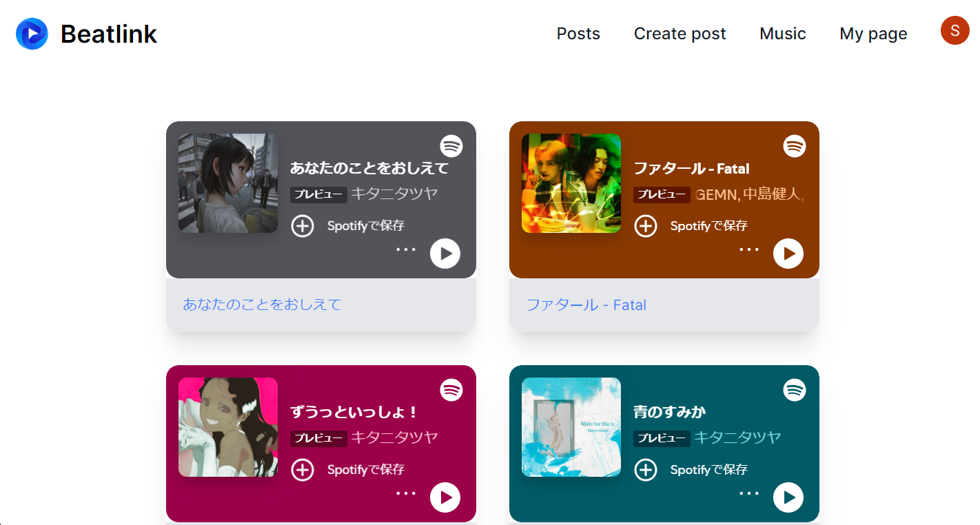This screenshot has height=525, width=980.
Task: Click plus icon to save ずうっといっしょ！
Action: (x=303, y=469)
